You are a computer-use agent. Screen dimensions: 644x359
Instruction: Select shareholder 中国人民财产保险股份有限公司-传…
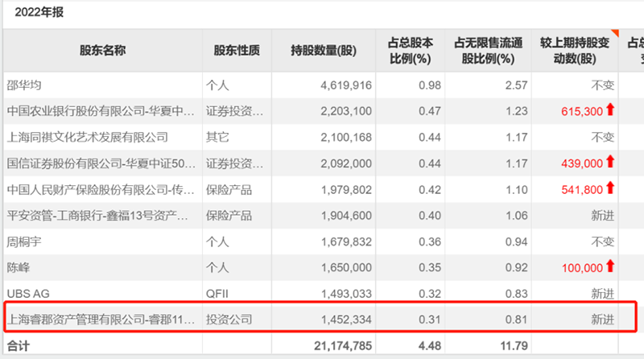pyautogui.click(x=101, y=189)
